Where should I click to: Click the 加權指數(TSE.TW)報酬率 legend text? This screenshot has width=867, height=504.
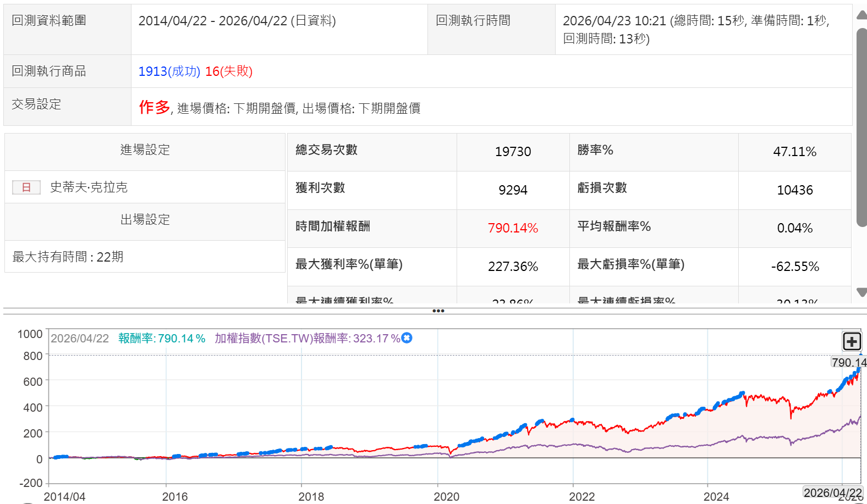307,339
